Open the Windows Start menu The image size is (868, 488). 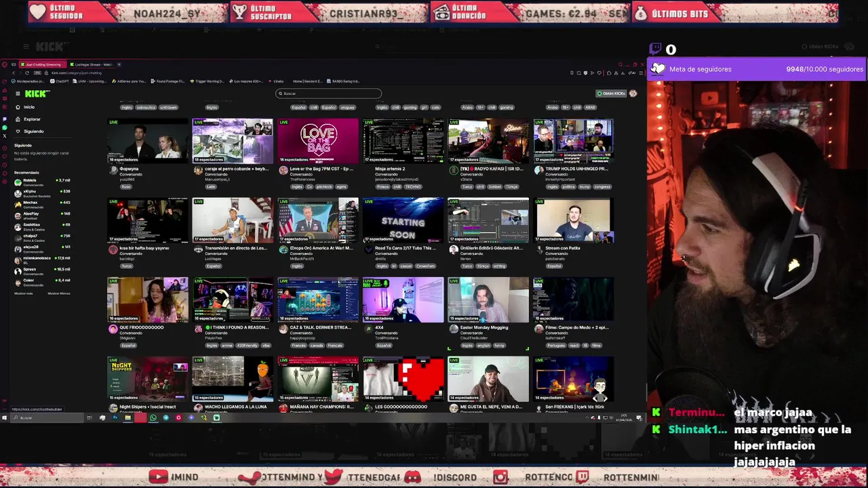click(4, 418)
